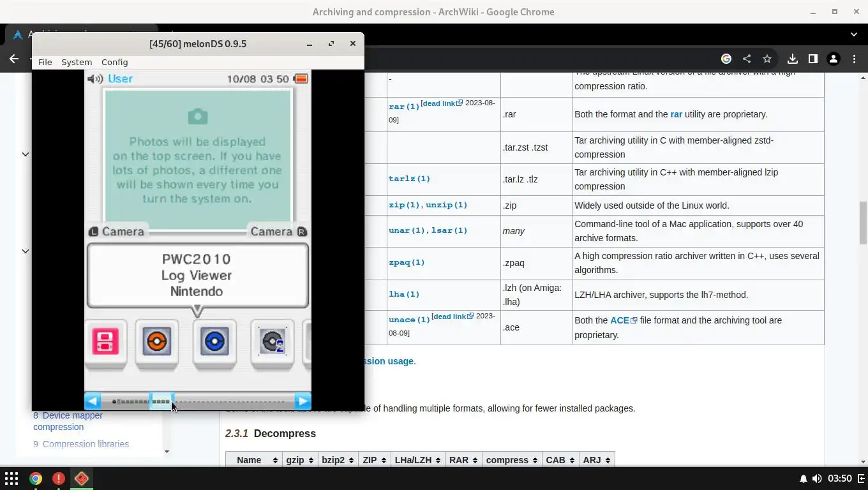
Task: Open notifications bell in system tray
Action: click(804, 479)
